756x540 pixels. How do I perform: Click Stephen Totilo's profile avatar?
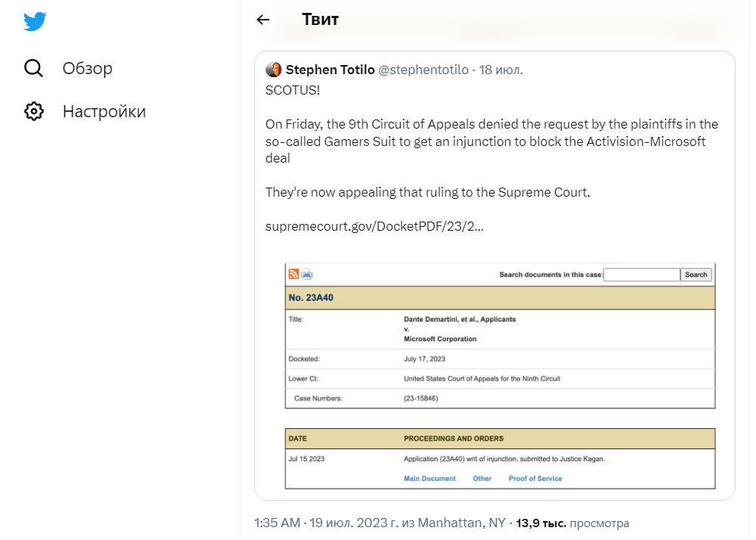click(274, 70)
